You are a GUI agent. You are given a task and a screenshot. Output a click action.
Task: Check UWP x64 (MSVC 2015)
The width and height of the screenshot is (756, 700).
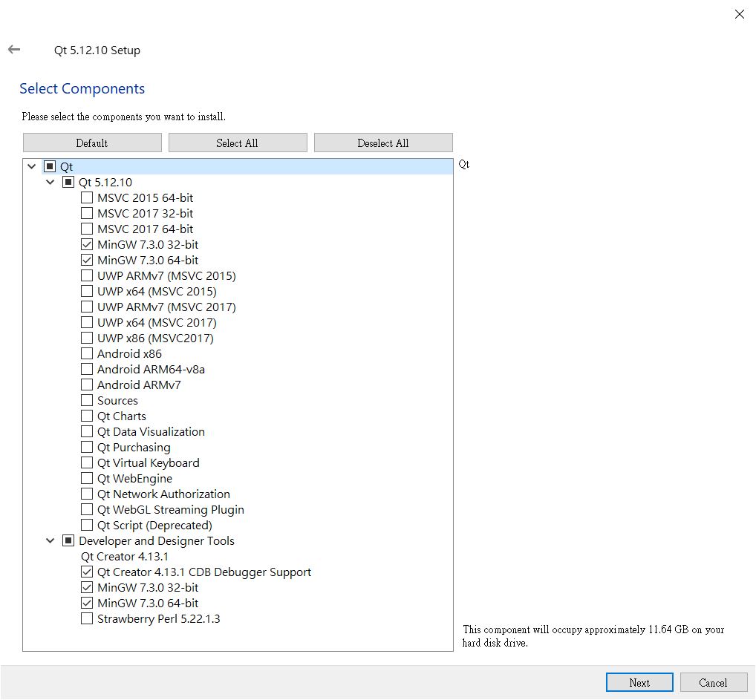pos(87,291)
